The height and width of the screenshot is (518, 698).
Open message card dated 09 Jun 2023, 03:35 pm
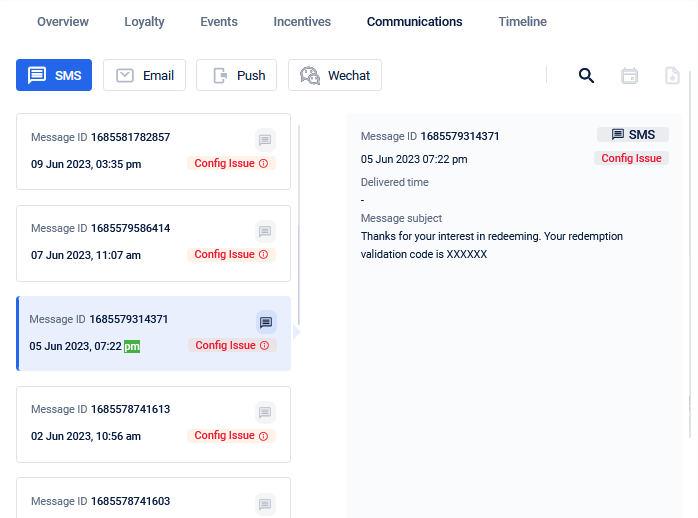[x=154, y=152]
